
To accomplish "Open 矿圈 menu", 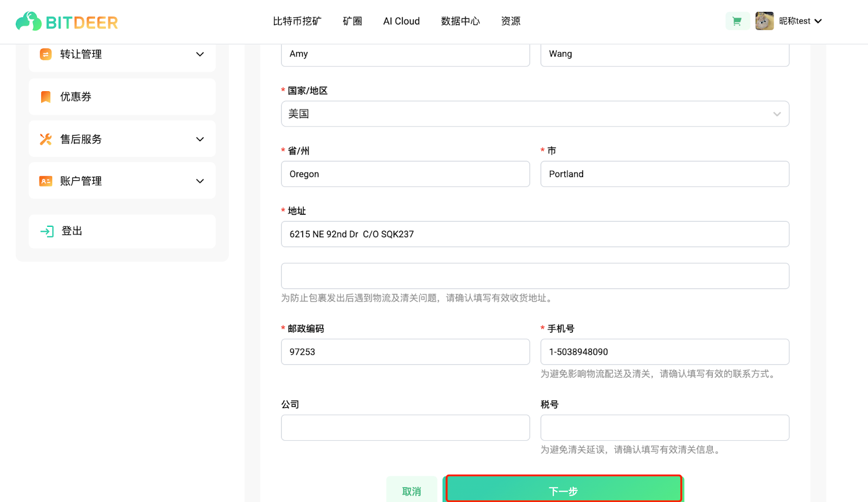I will click(352, 21).
